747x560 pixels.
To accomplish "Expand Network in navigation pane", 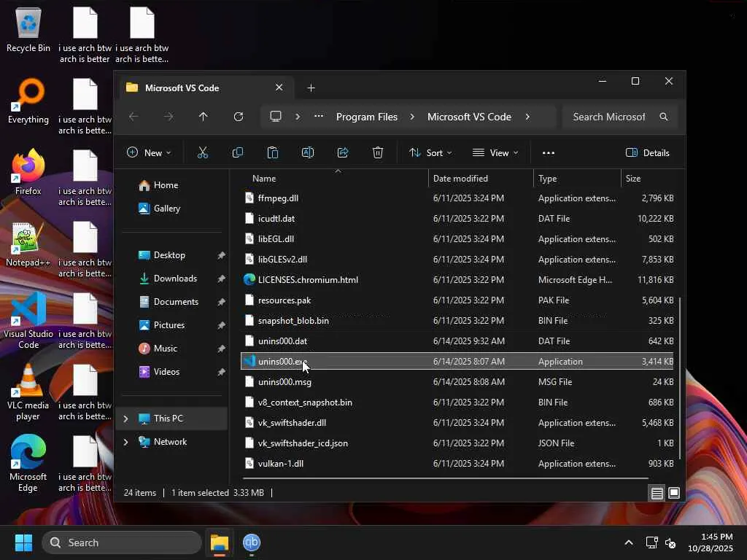I will 125,442.
